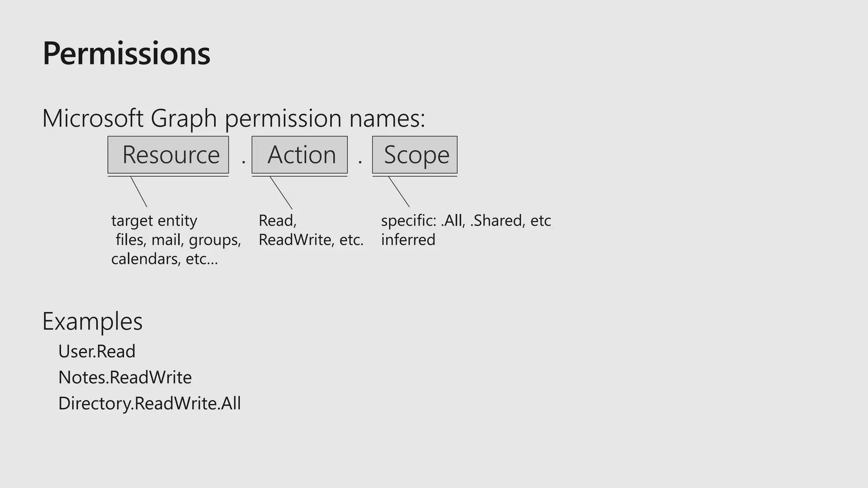Select the Directory.ReadWrite.All example
Screen dimensions: 868x488
tap(150, 404)
